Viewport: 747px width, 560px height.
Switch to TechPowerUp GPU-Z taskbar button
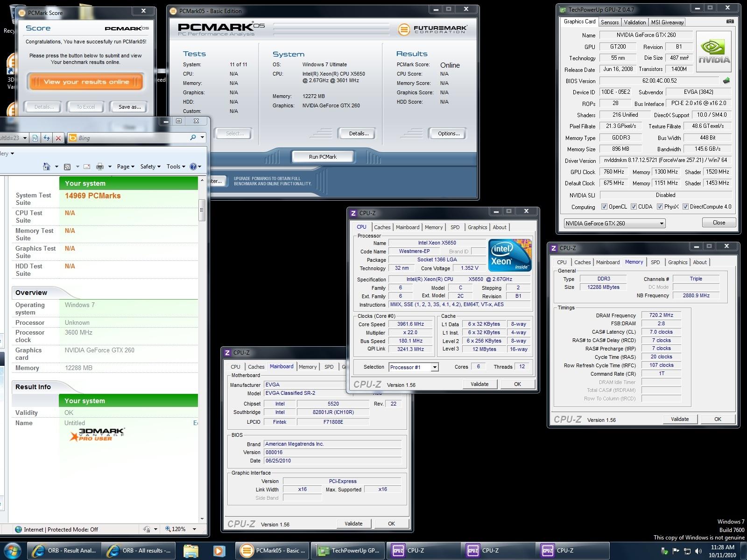click(349, 551)
